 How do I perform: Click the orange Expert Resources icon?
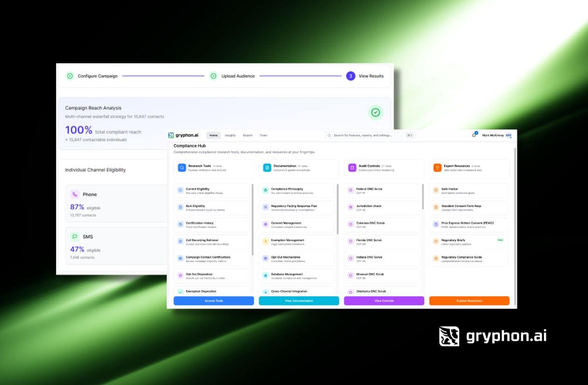pyautogui.click(x=437, y=168)
